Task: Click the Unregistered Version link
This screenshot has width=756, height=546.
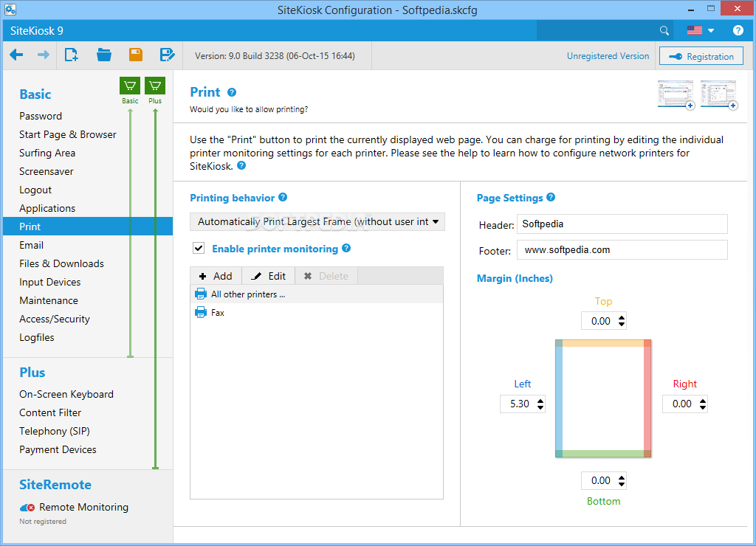Action: [x=608, y=56]
